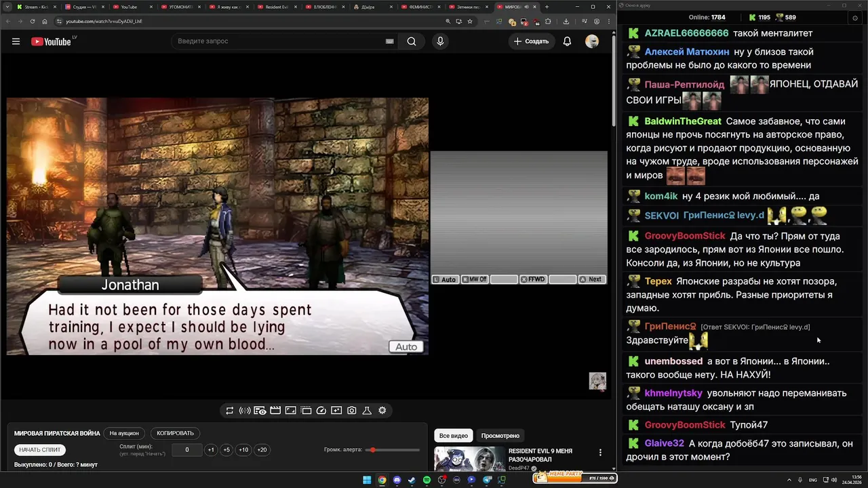Bookmark the page with the star icon

click(470, 21)
